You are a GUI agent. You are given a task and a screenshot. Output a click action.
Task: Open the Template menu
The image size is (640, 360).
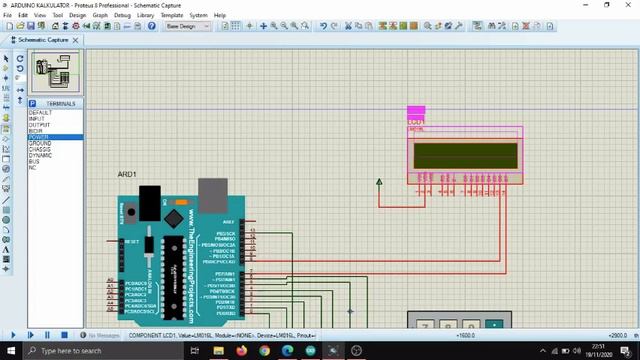tap(172, 15)
